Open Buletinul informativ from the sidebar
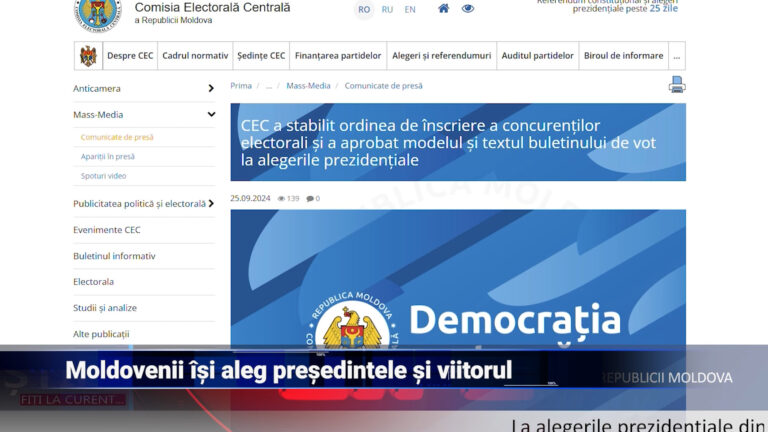Screen dimensions: 768x432 (114, 256)
